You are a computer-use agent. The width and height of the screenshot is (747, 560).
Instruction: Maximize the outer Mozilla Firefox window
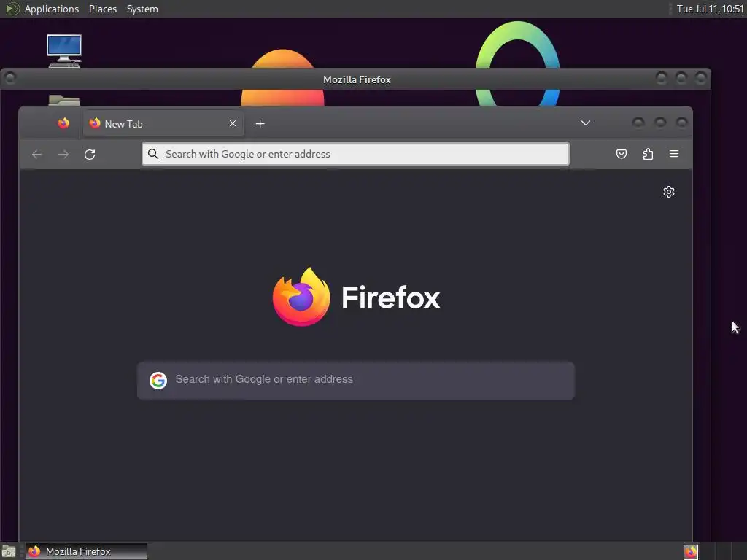click(x=681, y=77)
